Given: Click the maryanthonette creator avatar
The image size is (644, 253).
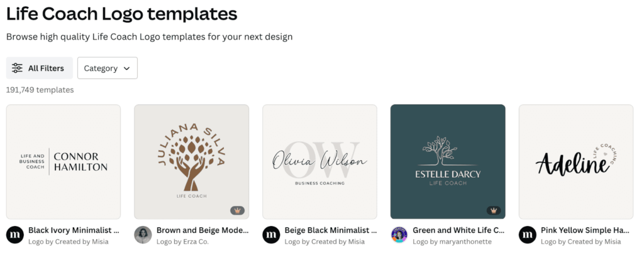Looking at the screenshot, I should pyautogui.click(x=399, y=235).
